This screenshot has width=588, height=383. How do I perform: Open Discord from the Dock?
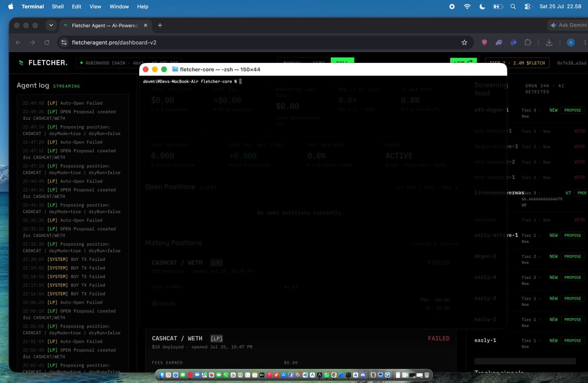click(x=362, y=375)
